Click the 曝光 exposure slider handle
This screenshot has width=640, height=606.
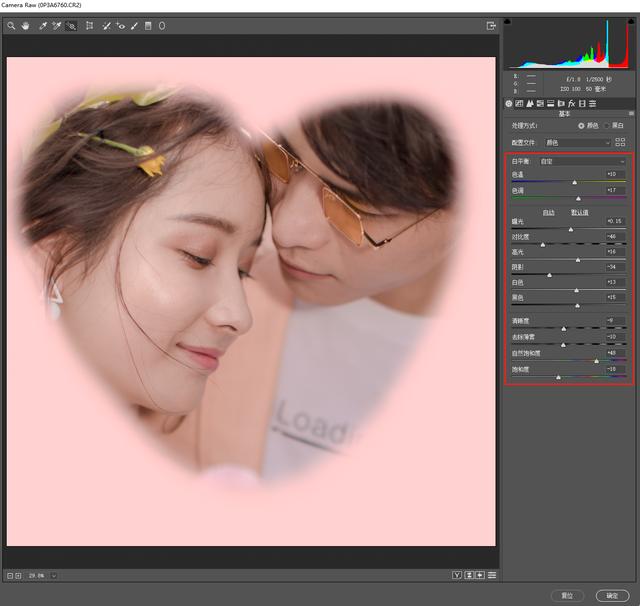(571, 230)
